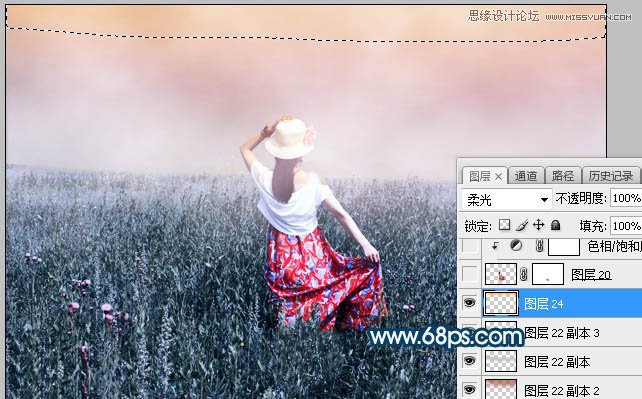
Task: Click the lock all padlock icon
Action: coord(555,225)
